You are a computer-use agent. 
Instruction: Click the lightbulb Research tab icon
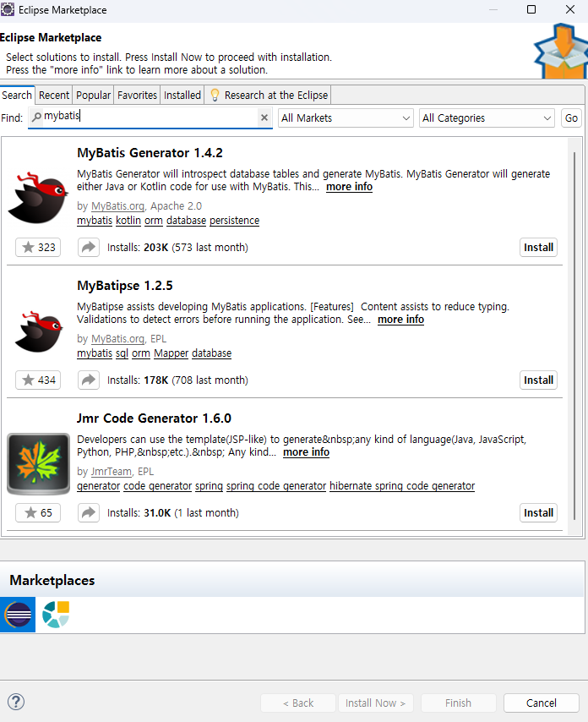pyautogui.click(x=215, y=96)
